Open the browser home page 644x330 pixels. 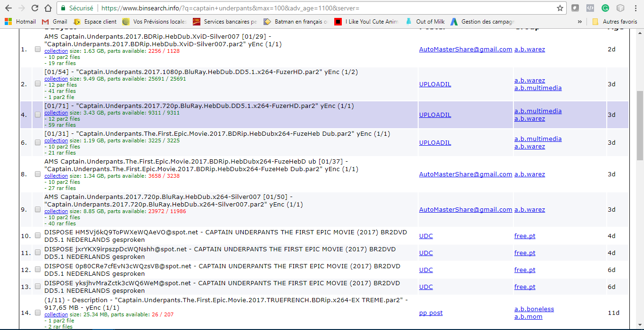[x=48, y=8]
